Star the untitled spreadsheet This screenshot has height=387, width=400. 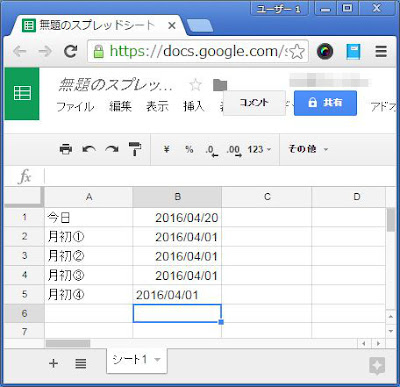pyautogui.click(x=195, y=85)
